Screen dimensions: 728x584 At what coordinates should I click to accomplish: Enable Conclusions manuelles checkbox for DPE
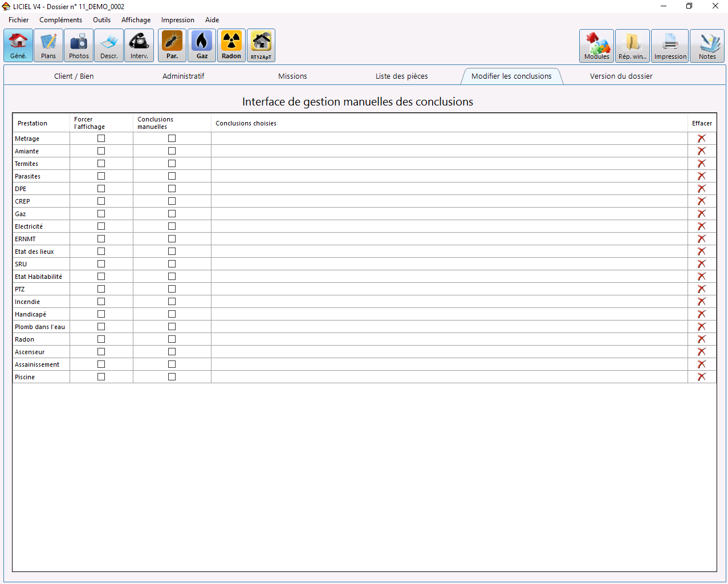pos(172,189)
